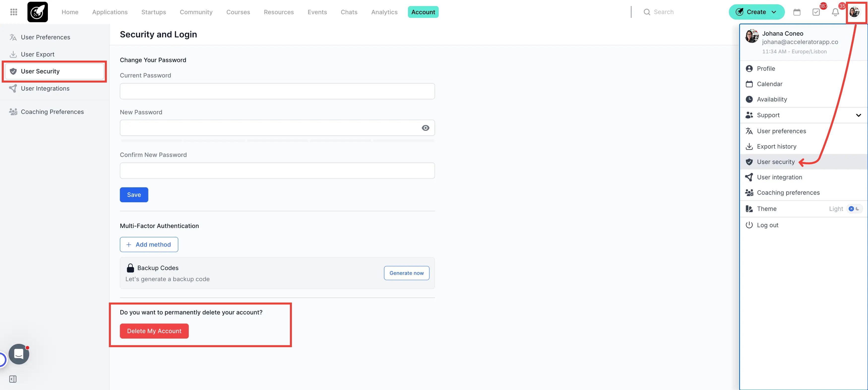The width and height of the screenshot is (868, 390).
Task: Select User Integrations in the sidebar
Action: coord(45,88)
